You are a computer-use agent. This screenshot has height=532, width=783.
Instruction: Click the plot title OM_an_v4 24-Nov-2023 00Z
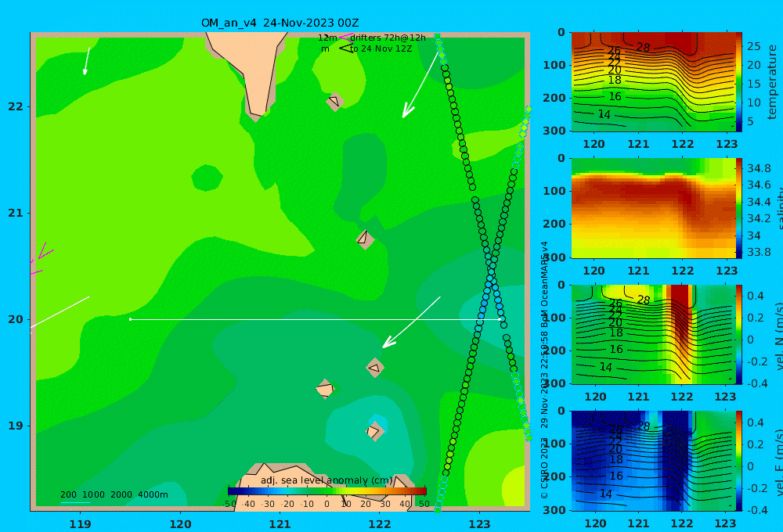pyautogui.click(x=280, y=23)
